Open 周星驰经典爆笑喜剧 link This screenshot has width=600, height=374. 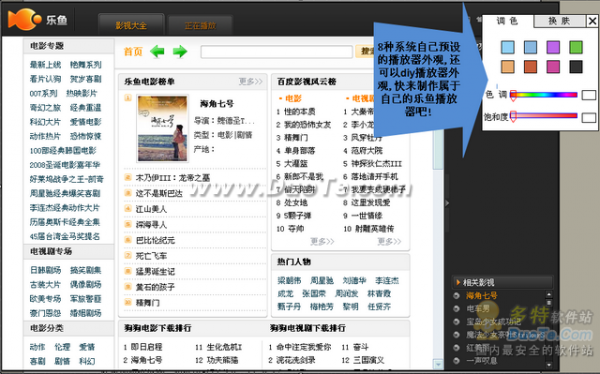(x=65, y=193)
